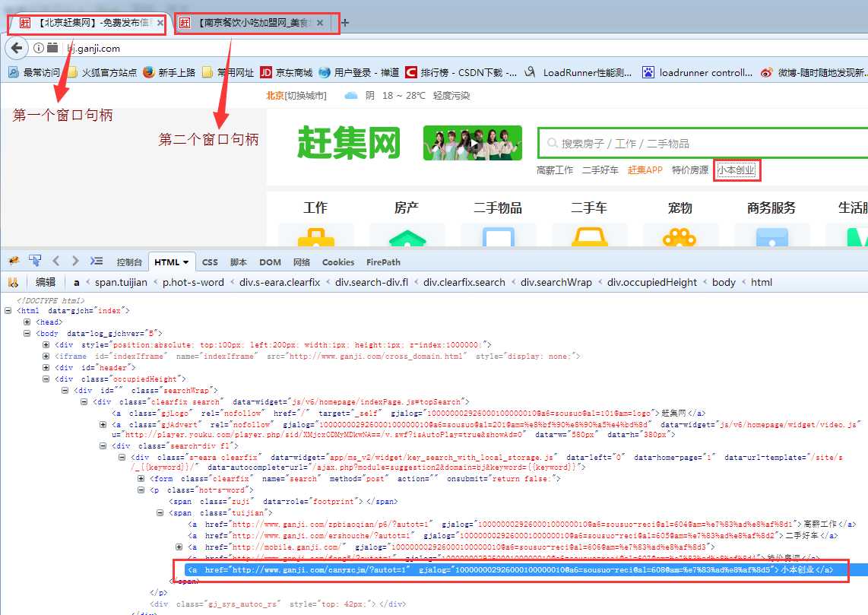Open the HTML panel dropdown arrow
Screen dimensions: 868x615
[x=186, y=262]
